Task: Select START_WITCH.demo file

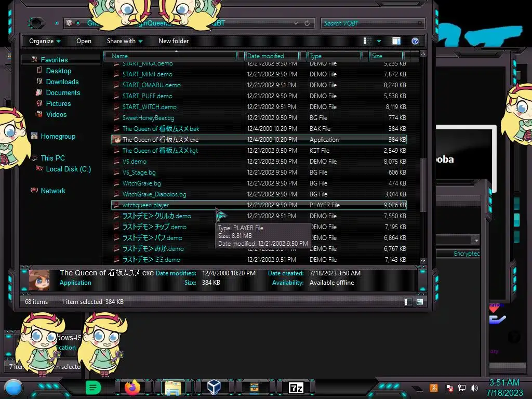Action: coord(259,107)
